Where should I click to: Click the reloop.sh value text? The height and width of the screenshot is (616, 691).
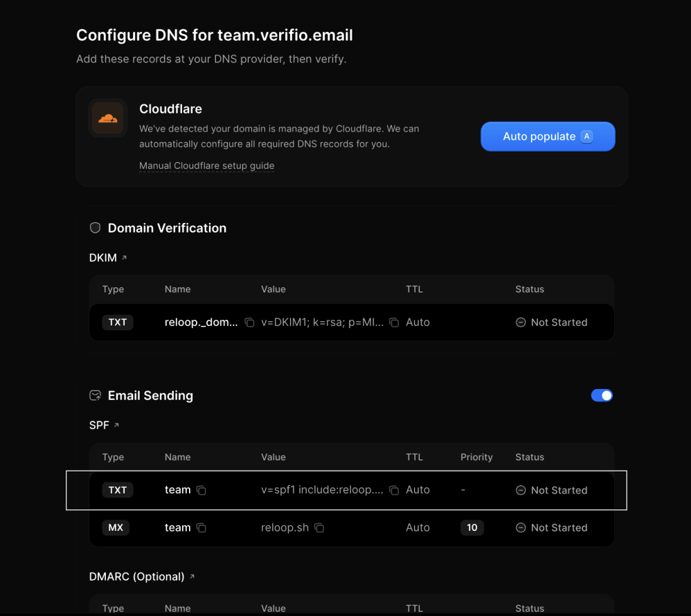pos(285,528)
